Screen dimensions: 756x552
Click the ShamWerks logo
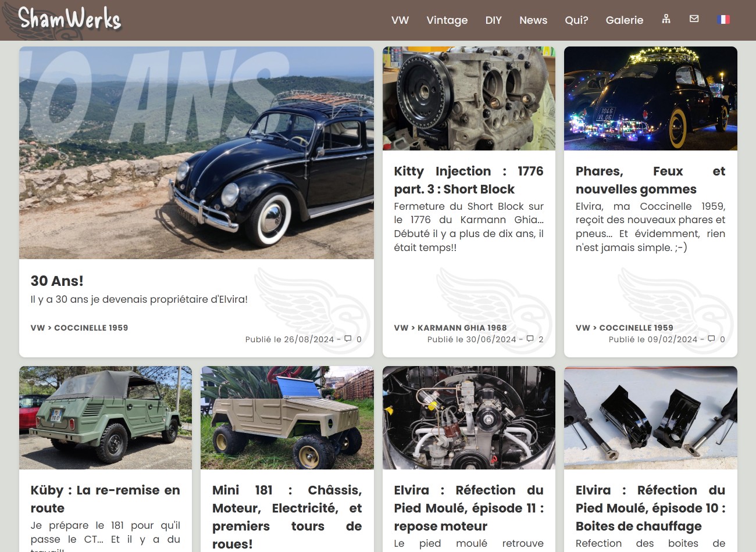pyautogui.click(x=69, y=19)
